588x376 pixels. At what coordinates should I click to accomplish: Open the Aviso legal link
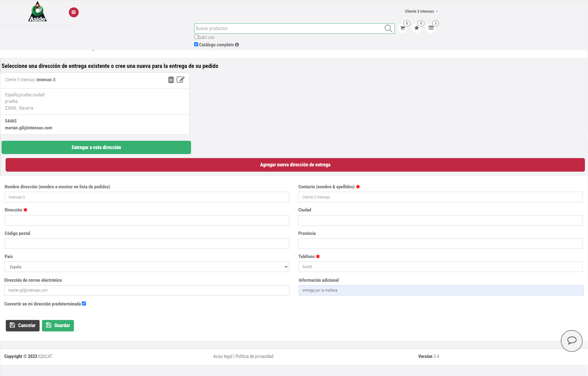pos(222,356)
